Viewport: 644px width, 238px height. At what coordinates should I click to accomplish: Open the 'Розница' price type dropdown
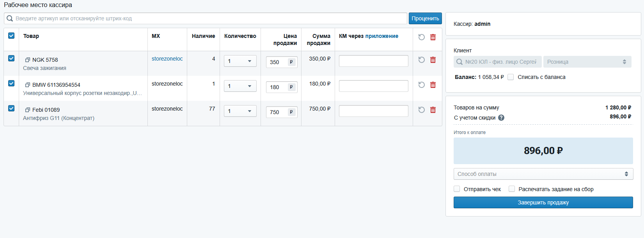click(587, 62)
